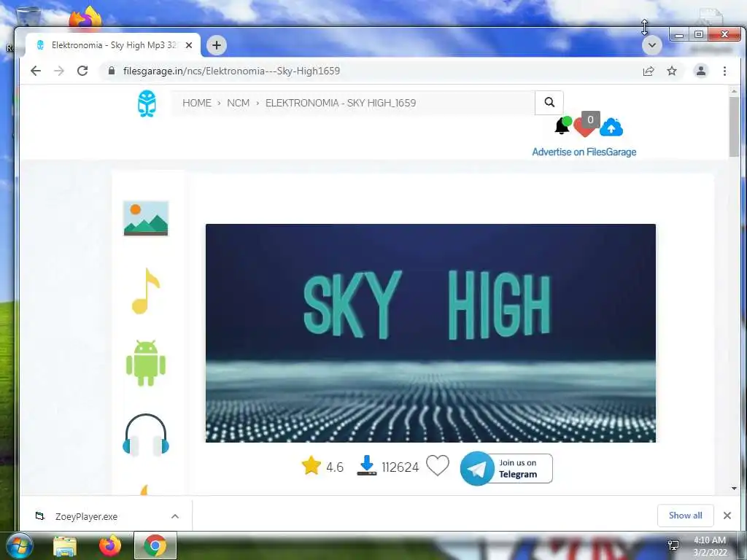Screen dimensions: 747x560
Task: Click the favorites counter badge showing 0
Action: click(x=590, y=120)
